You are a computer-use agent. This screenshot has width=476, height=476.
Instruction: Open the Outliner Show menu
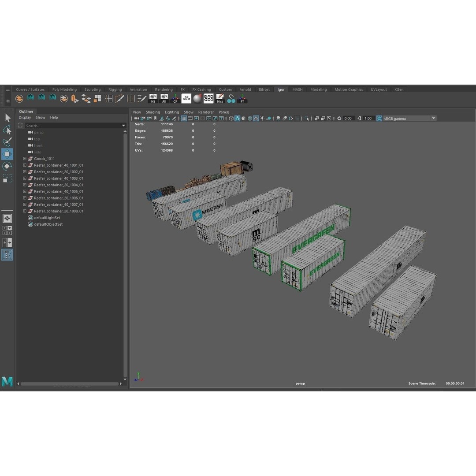41,117
